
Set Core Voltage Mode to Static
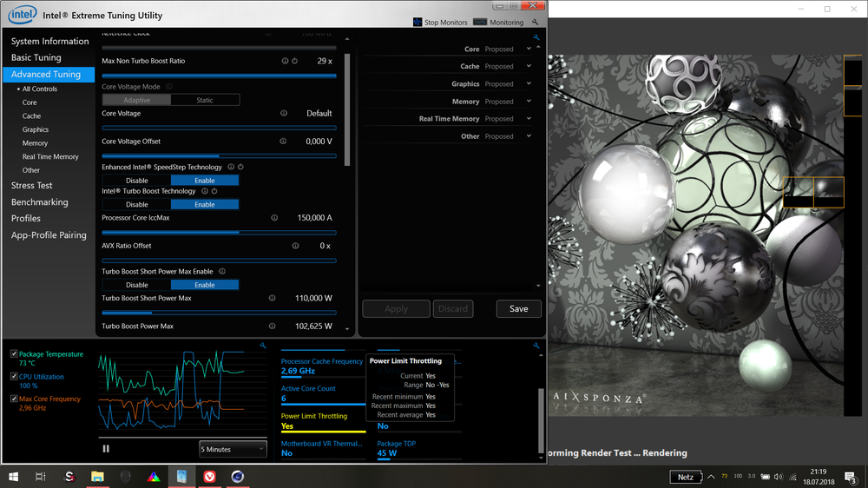[205, 100]
